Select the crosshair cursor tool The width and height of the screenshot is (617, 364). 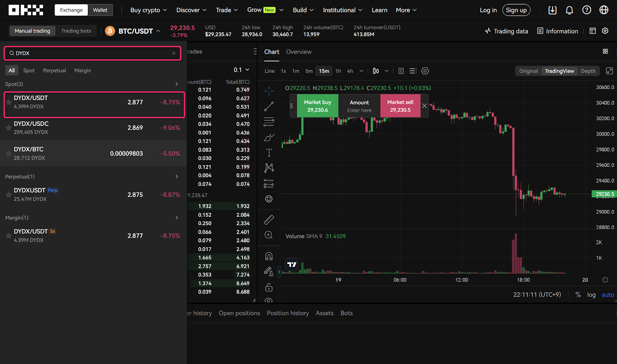pyautogui.click(x=269, y=91)
